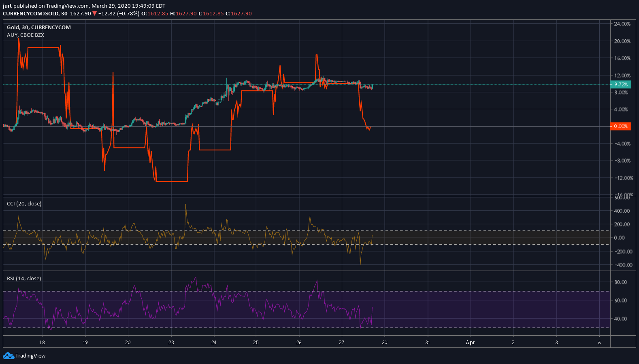Click the '18' date axis label
The image size is (639, 364).
(42, 342)
